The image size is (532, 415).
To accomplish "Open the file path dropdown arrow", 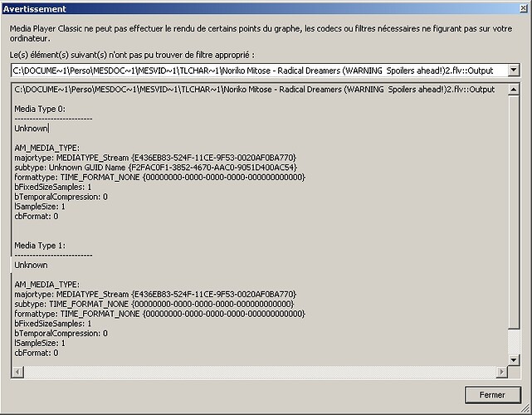I will [x=514, y=71].
